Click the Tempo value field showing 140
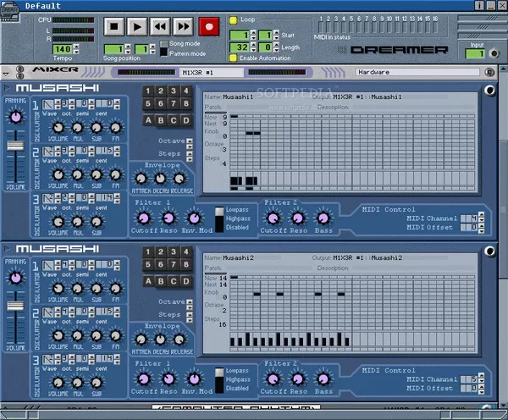This screenshot has height=420, width=508. pyautogui.click(x=63, y=49)
